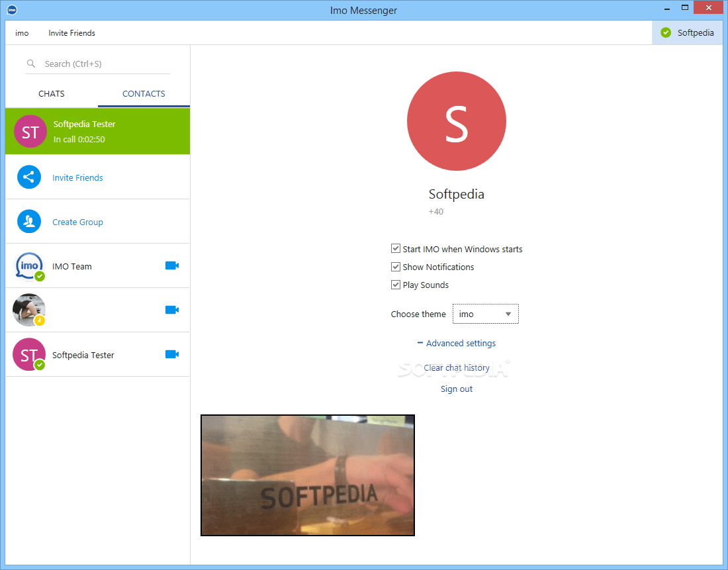Viewport: 728px width, 570px height.
Task: Click the Softpedia account button top right
Action: click(687, 32)
